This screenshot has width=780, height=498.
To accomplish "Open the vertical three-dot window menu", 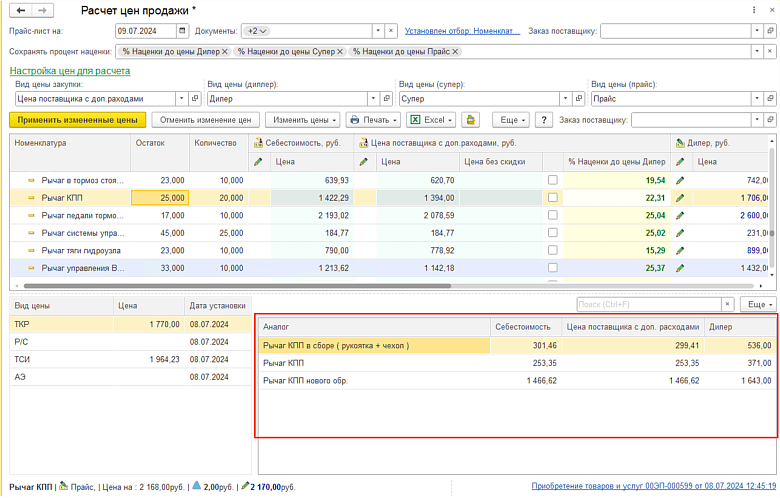I will 754,10.
